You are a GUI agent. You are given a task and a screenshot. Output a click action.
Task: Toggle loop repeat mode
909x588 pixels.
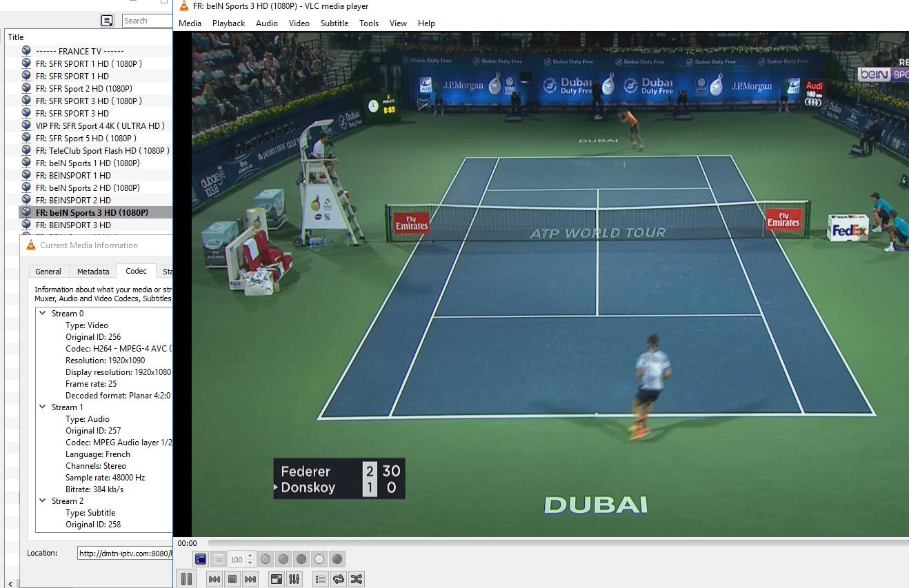click(338, 579)
